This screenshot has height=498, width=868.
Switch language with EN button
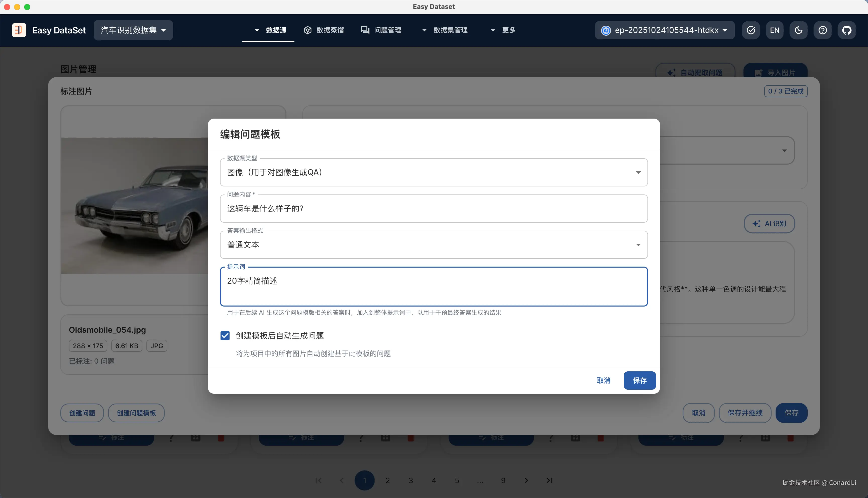[775, 30]
